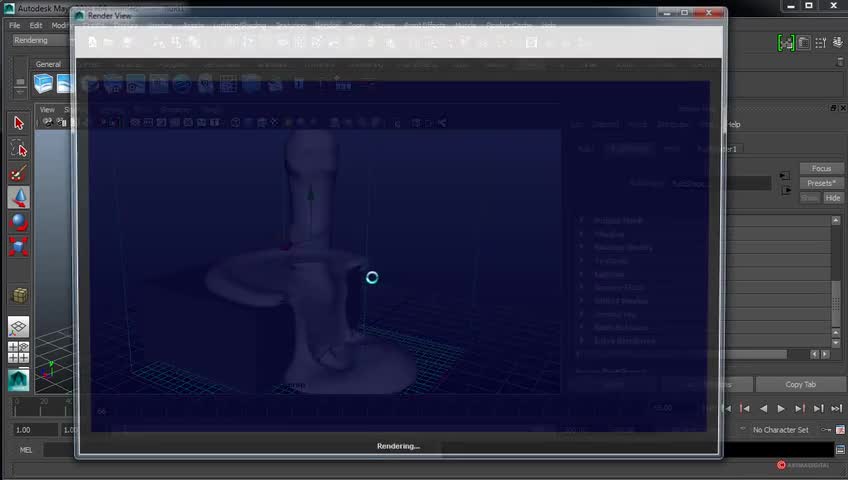The image size is (848, 480).
Task: Play animation backwards
Action: [x=764, y=409]
